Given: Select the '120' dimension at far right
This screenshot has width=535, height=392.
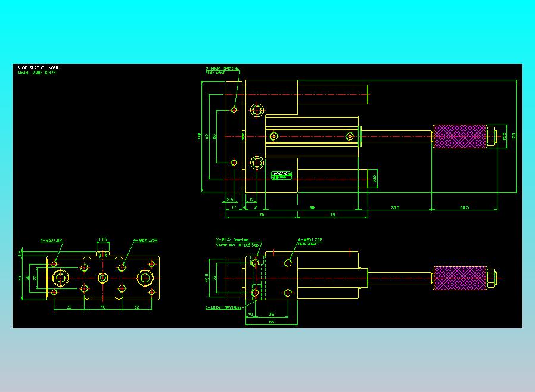Looking at the screenshot, I should click(x=514, y=136).
